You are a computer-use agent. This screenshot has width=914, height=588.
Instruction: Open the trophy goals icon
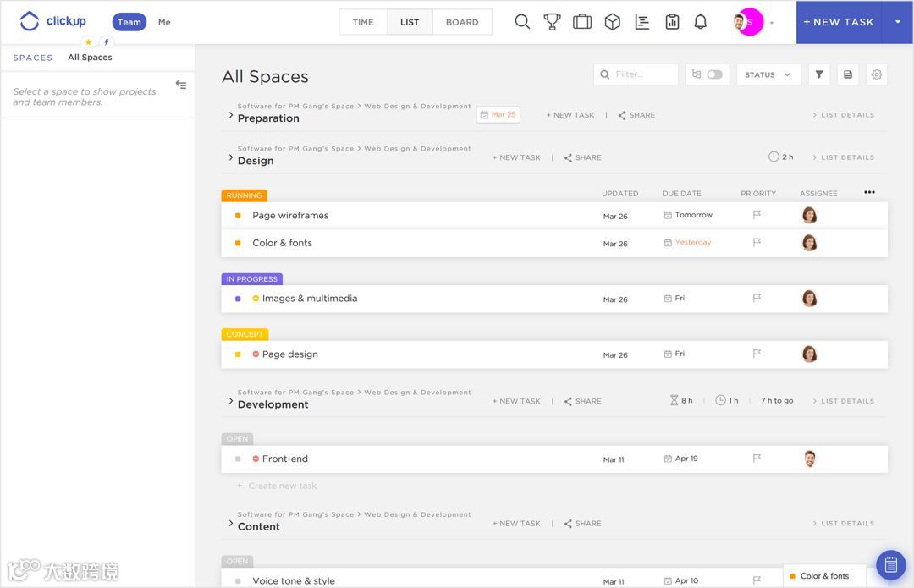click(x=552, y=22)
